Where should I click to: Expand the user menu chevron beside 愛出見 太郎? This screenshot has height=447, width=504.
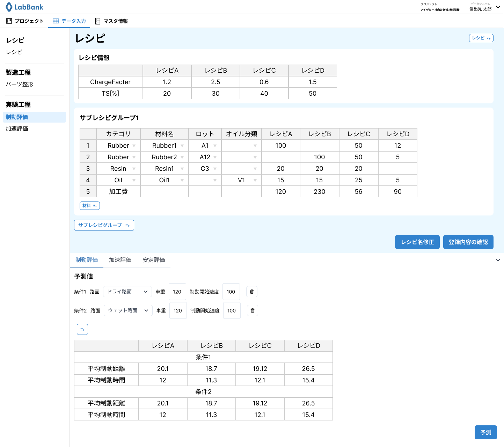click(498, 7)
